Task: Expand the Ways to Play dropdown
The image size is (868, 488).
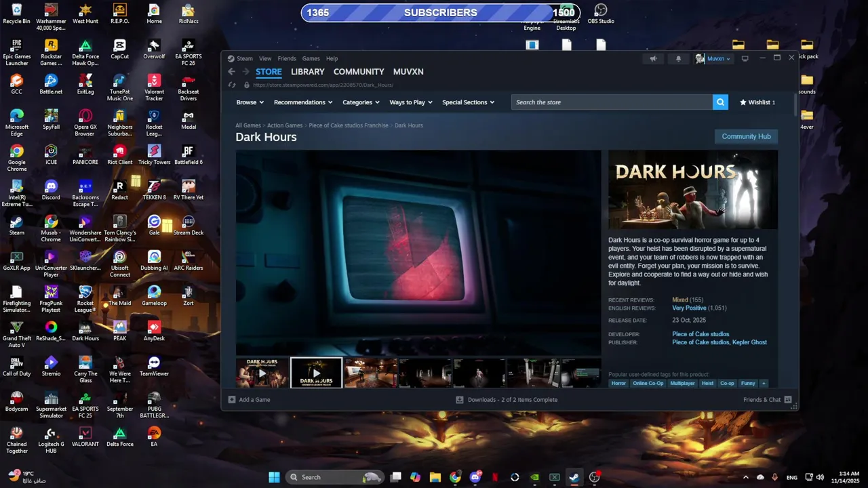Action: tap(411, 102)
